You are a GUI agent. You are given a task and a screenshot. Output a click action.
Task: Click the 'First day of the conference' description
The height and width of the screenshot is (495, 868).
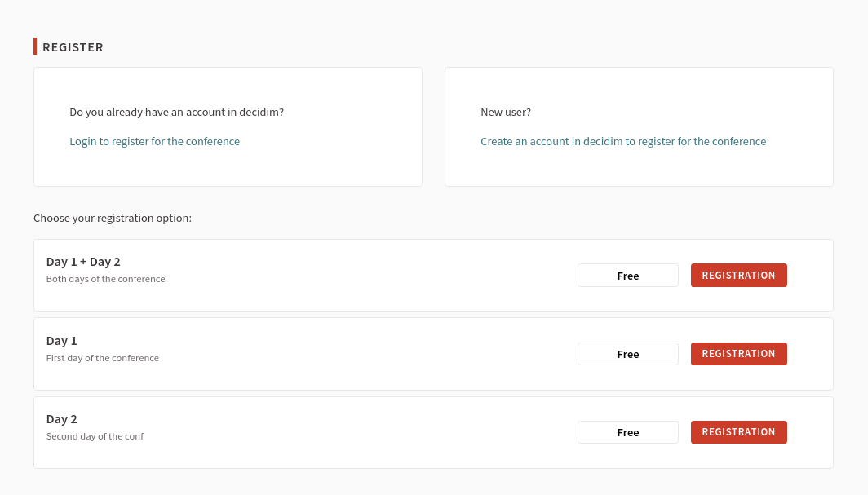click(103, 358)
